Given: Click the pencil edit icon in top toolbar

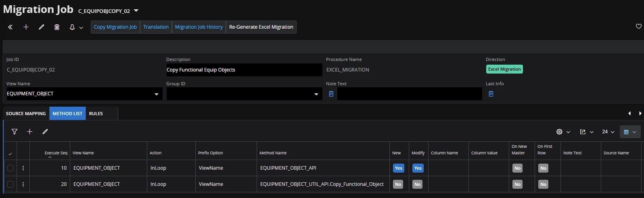Looking at the screenshot, I should (42, 27).
